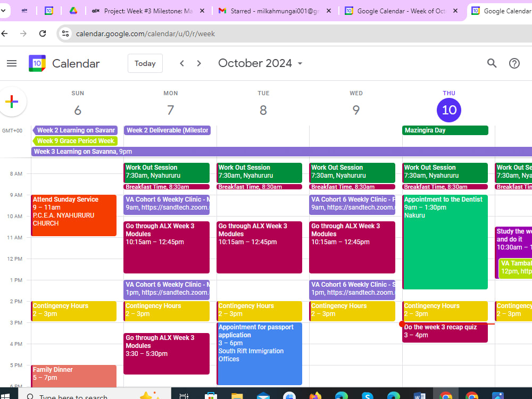Open Tuesday Breakfast Time event
532x399 pixels.
click(x=259, y=187)
